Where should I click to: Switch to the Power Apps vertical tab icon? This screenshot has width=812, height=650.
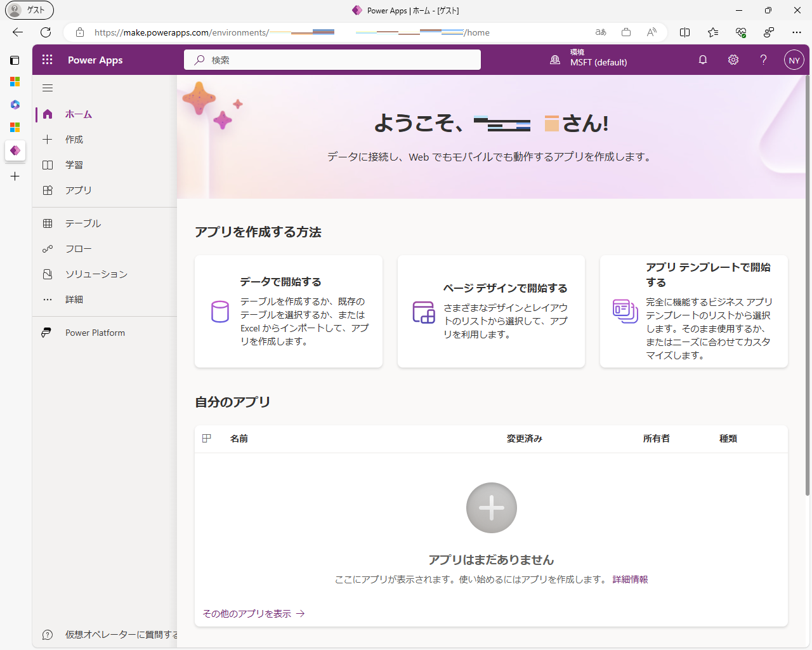coord(15,150)
